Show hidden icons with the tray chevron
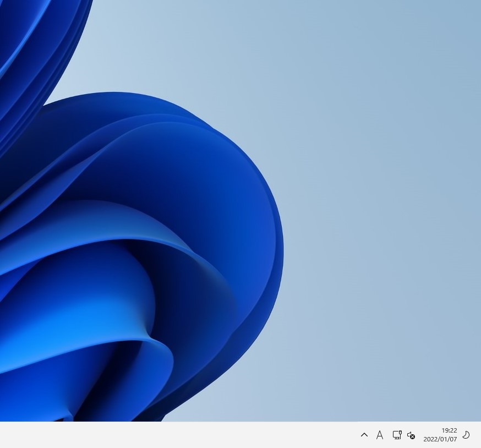Screen dimensions: 481x448 click(x=364, y=435)
